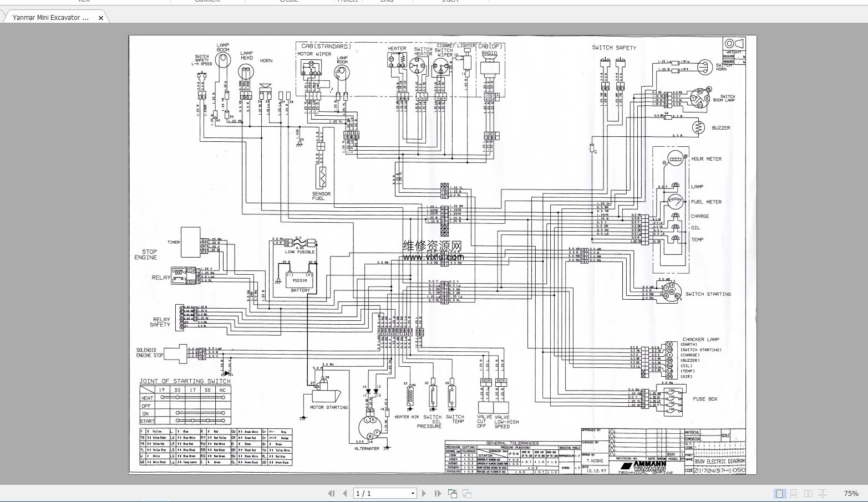Click the next view icon
The image size is (868, 502).
(467, 493)
